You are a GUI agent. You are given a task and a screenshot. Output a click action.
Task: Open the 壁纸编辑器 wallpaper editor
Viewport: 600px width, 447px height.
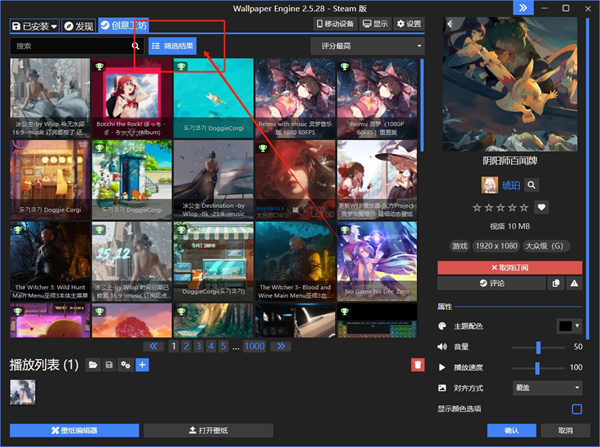click(x=74, y=431)
